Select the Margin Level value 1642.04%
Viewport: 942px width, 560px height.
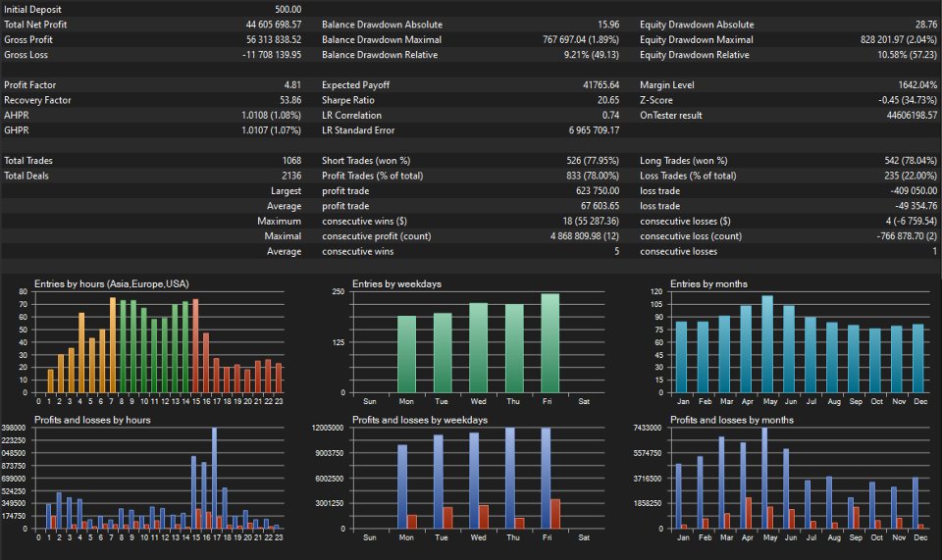tap(917, 85)
